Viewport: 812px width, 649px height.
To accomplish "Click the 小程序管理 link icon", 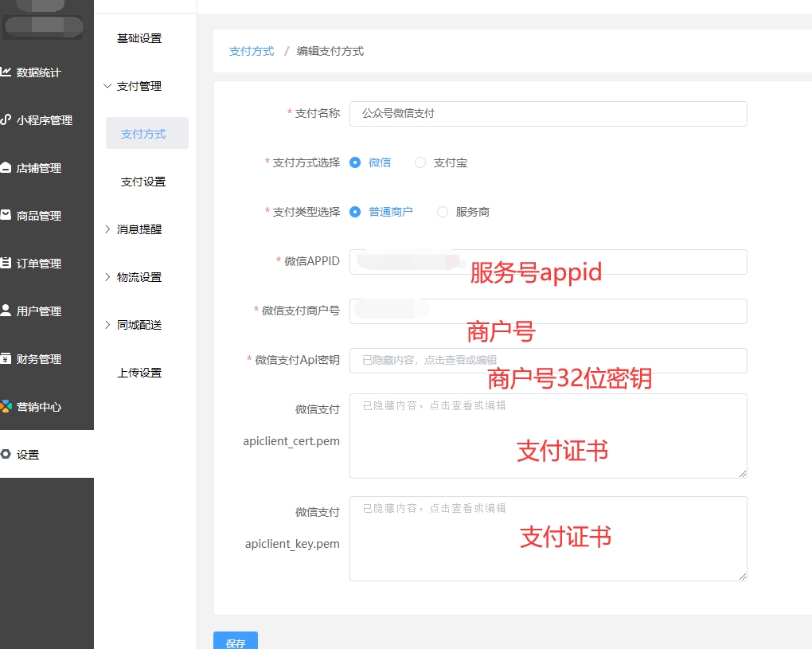I will pyautogui.click(x=6, y=119).
